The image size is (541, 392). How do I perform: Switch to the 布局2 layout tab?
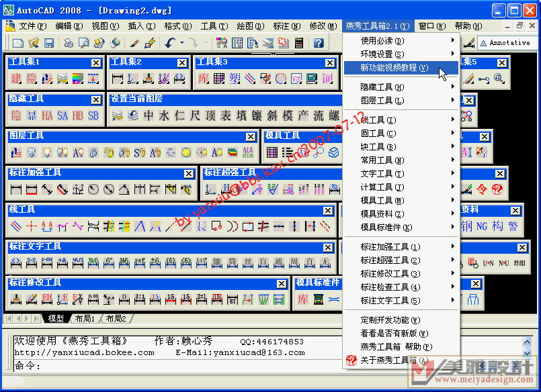(x=116, y=319)
